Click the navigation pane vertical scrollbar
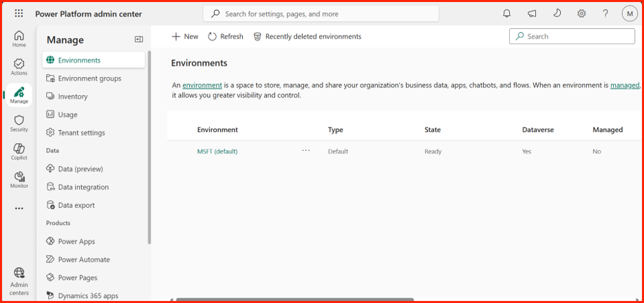The height and width of the screenshot is (303, 644). click(149, 147)
